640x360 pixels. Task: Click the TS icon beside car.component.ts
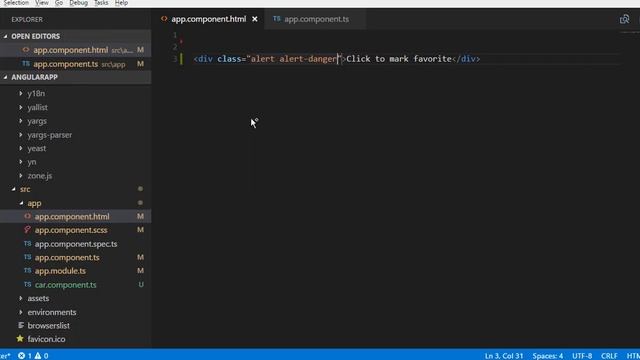(x=27, y=284)
